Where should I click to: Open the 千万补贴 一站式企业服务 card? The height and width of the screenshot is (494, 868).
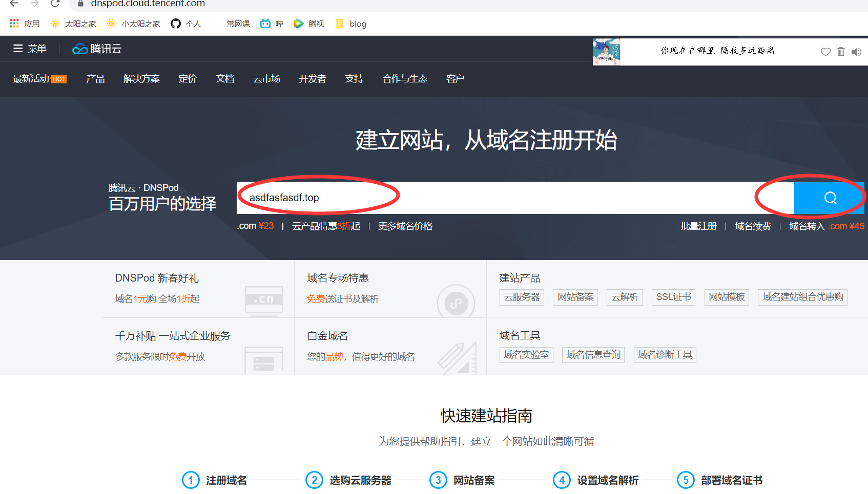tap(173, 336)
